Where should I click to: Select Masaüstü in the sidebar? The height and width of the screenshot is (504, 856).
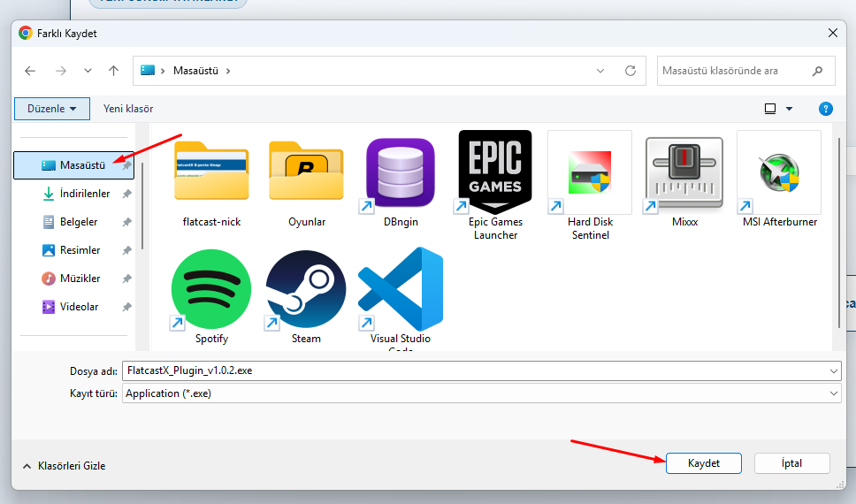pos(73,165)
